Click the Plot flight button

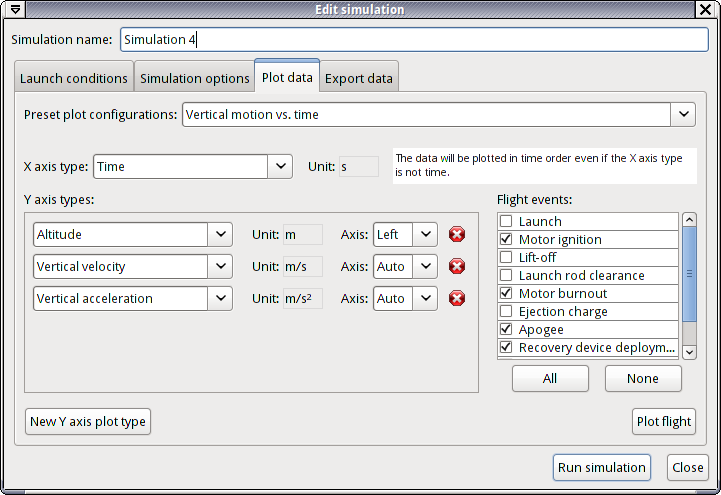pyautogui.click(x=663, y=421)
